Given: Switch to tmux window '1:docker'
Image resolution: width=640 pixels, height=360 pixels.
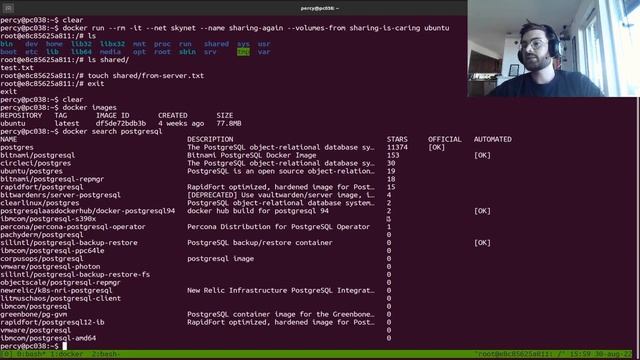Looking at the screenshot, I should click(x=67, y=354).
